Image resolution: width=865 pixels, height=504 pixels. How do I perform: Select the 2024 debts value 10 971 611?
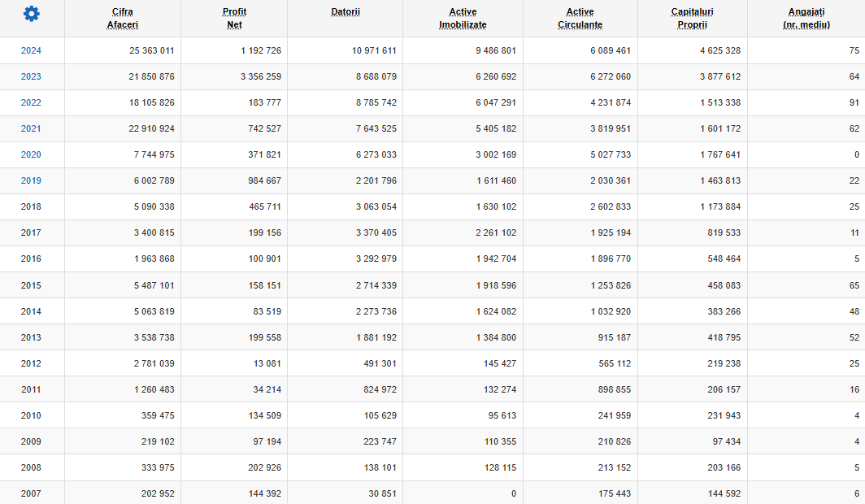(x=374, y=50)
